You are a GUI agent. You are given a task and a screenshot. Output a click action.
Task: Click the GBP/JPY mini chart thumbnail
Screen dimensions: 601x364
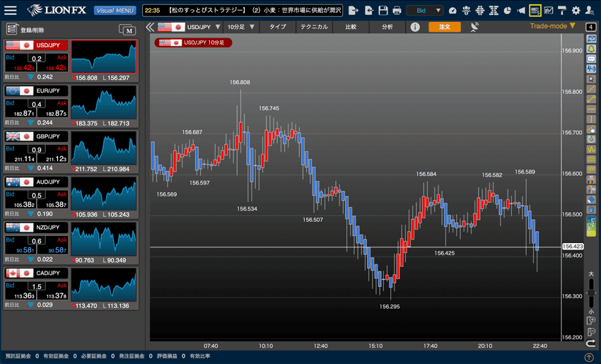pyautogui.click(x=103, y=148)
